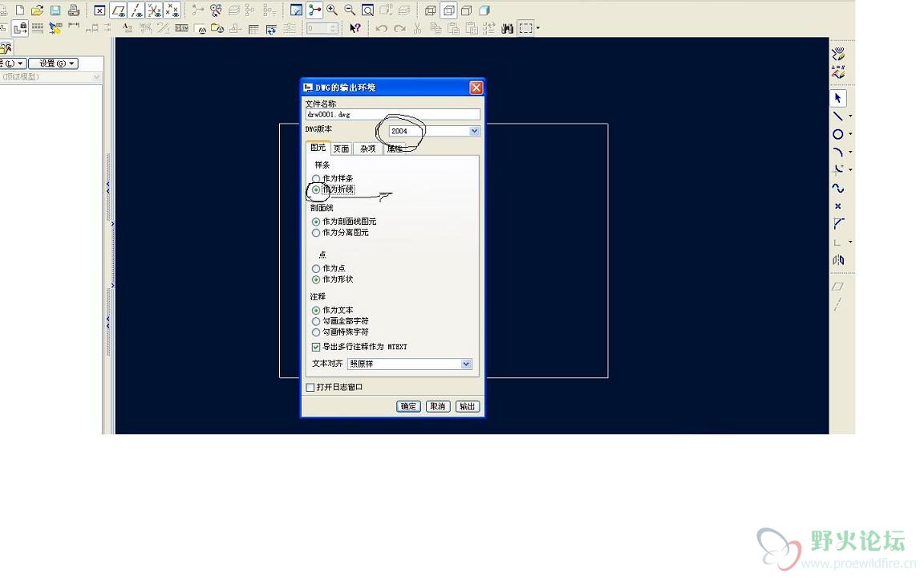Click the 输出 button in the dialog
This screenshot has height=578, width=924.
(468, 406)
